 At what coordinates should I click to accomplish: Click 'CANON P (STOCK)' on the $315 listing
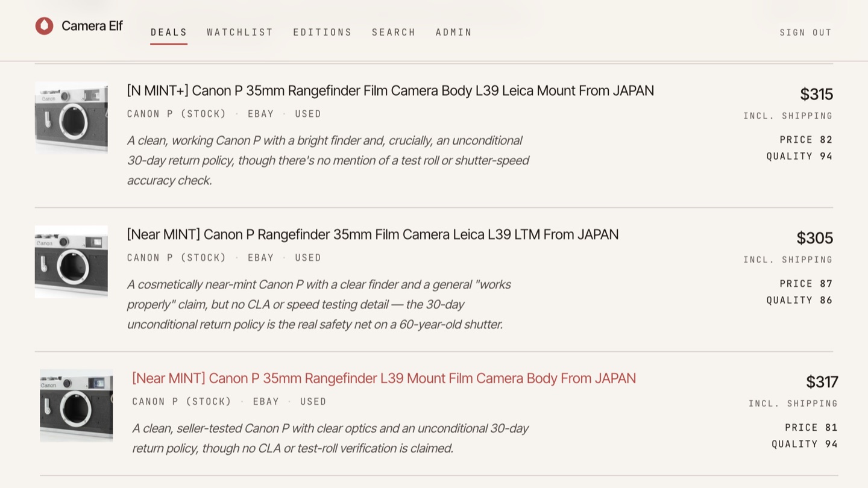(177, 114)
